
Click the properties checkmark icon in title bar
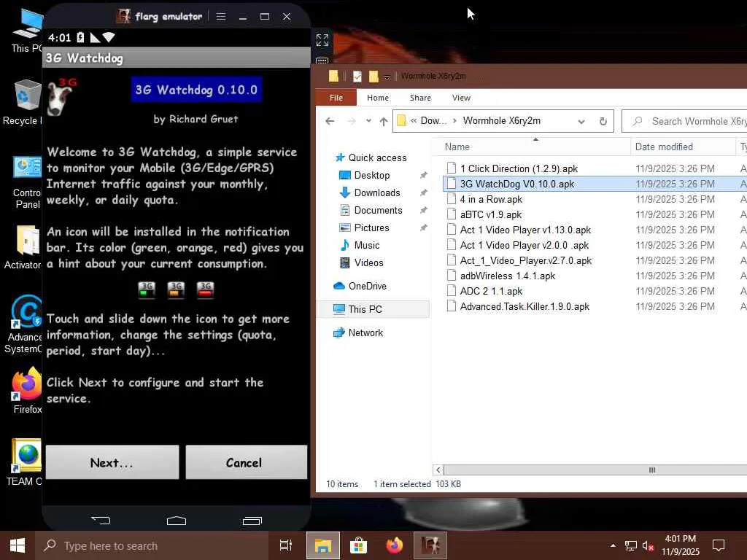357,76
